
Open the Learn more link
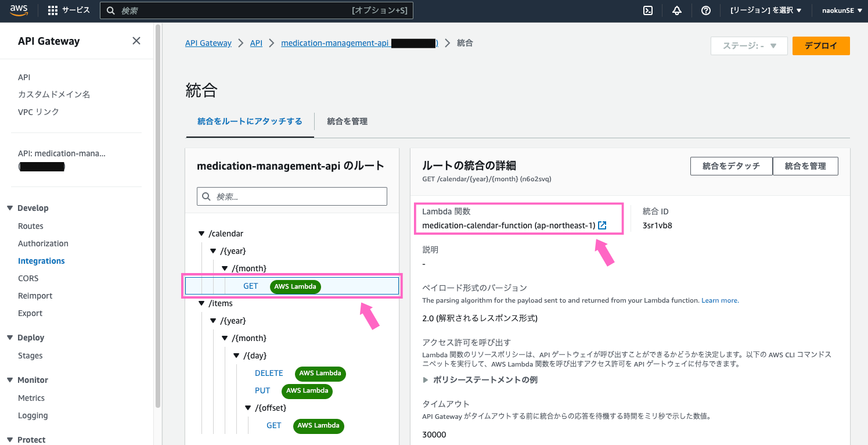[719, 300]
